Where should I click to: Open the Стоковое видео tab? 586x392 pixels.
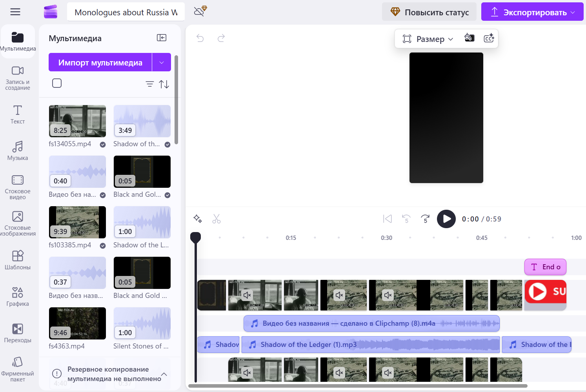(x=18, y=187)
